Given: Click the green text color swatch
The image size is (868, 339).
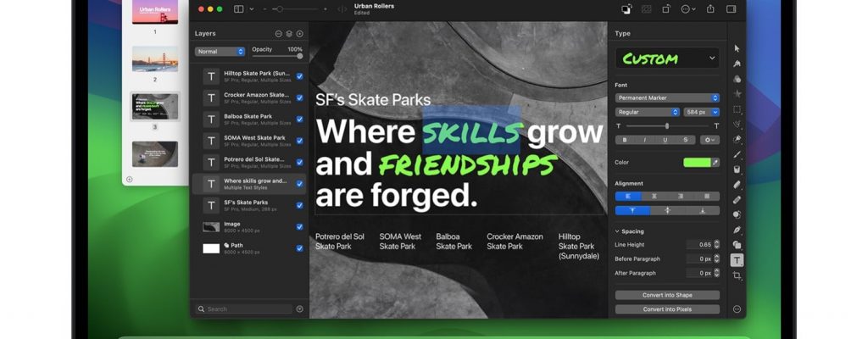Looking at the screenshot, I should coord(696,162).
